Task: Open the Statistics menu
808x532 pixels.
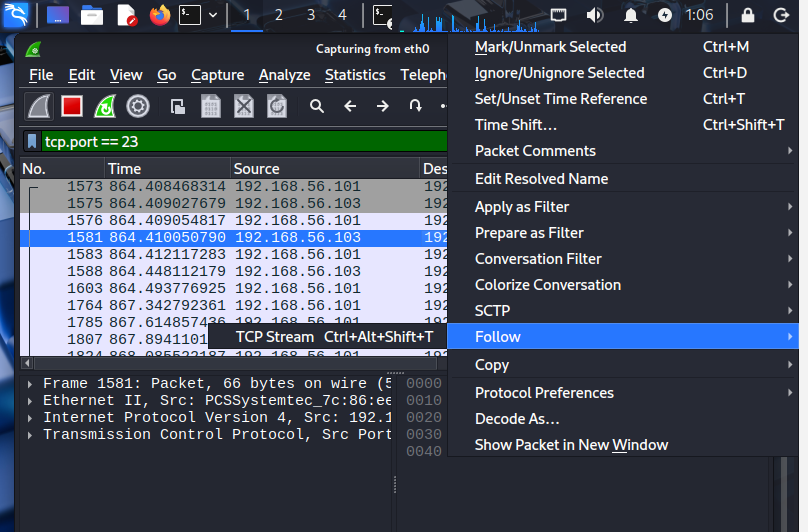Action: point(355,75)
